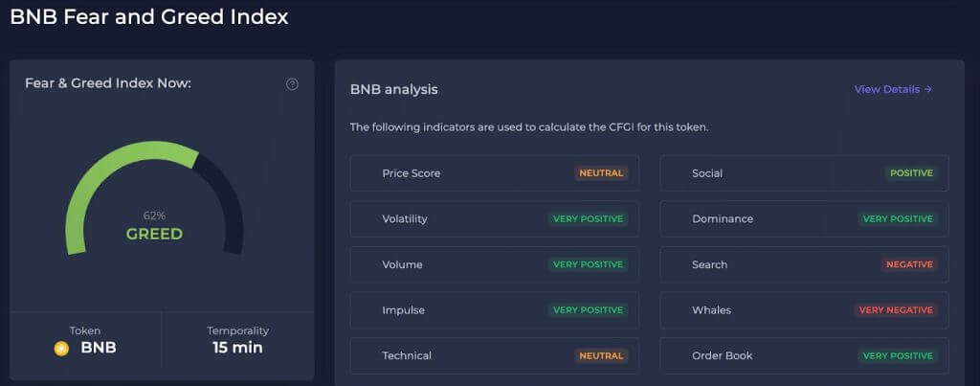The image size is (980, 386).
Task: Click the Impulse indicator row
Action: point(495,310)
